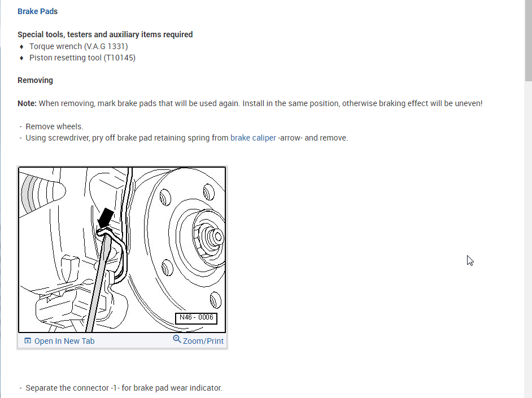Click the Special tools heading text

tap(105, 34)
